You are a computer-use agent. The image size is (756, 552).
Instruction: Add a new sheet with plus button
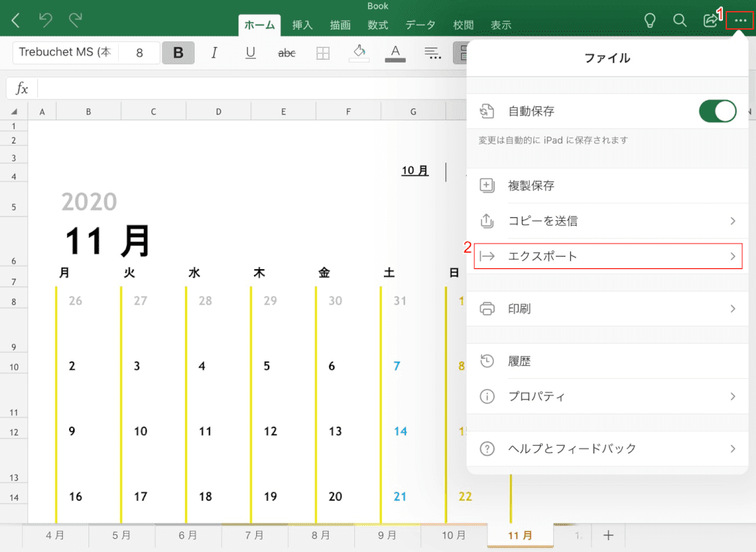(x=608, y=535)
